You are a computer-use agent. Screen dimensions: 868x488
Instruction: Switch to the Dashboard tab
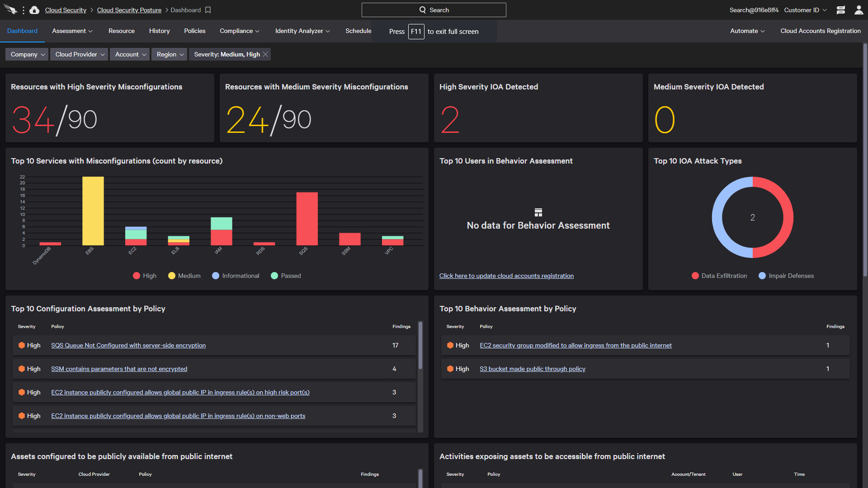(22, 31)
